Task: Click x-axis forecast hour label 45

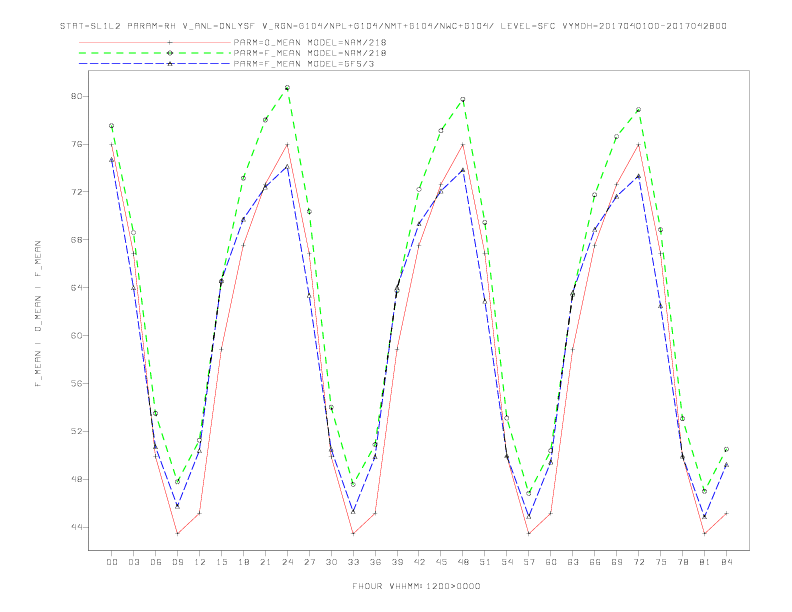Action: (x=441, y=562)
